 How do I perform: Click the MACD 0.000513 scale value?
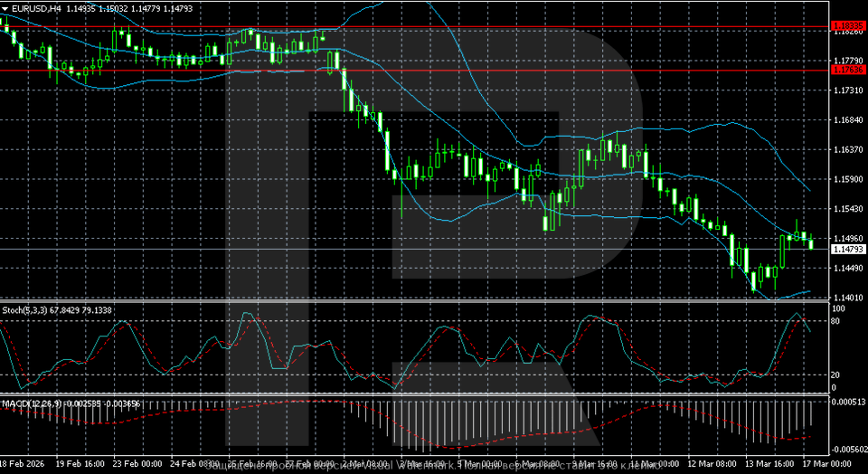click(x=848, y=401)
